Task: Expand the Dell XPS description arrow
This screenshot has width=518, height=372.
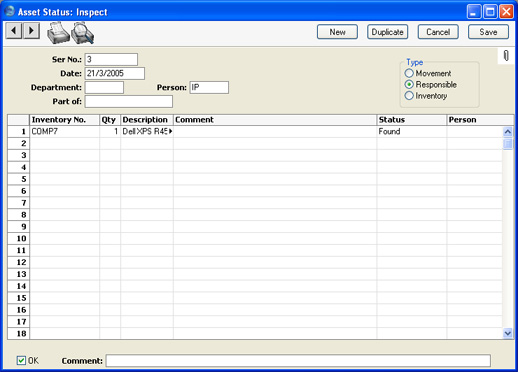Action: [x=170, y=131]
